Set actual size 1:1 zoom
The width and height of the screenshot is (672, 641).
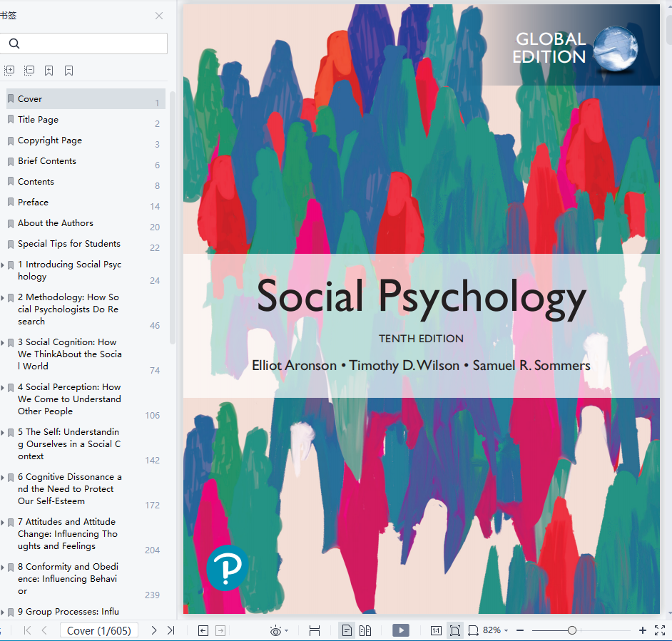click(436, 630)
